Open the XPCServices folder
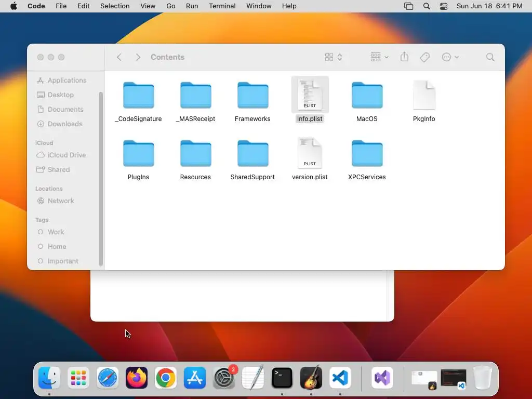Viewport: 532px width, 399px height. [x=367, y=153]
